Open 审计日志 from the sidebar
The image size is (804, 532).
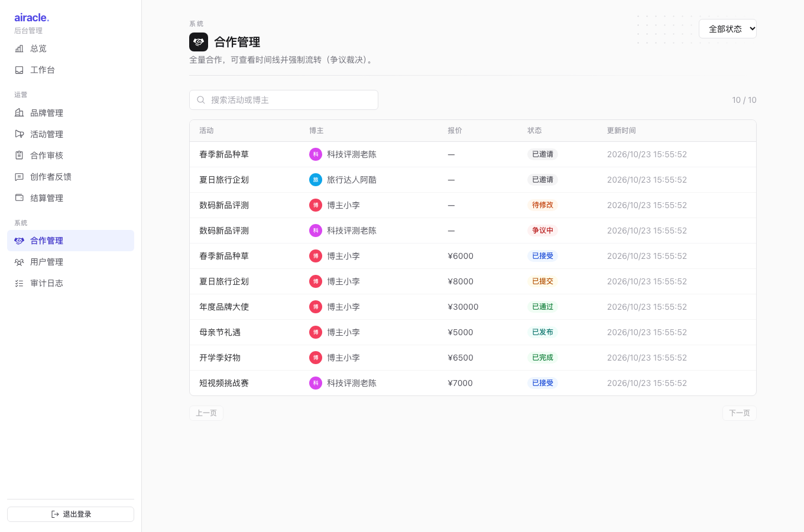pyautogui.click(x=70, y=283)
